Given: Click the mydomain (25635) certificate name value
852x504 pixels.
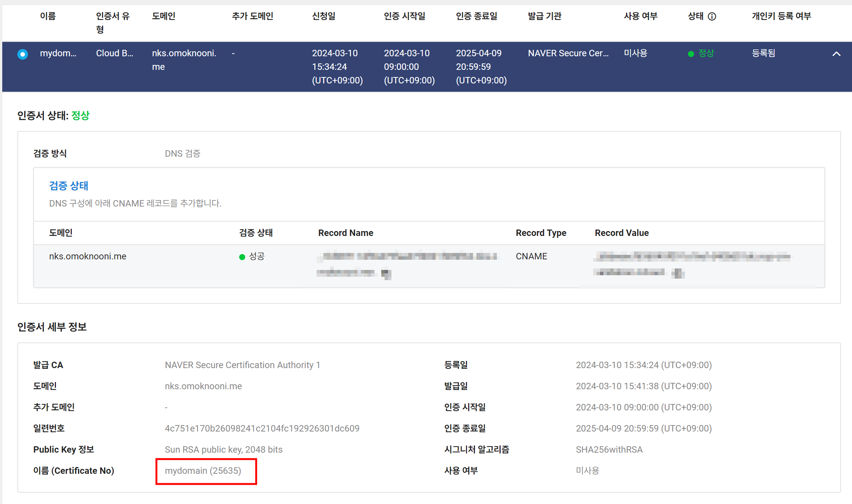Looking at the screenshot, I should point(203,471).
